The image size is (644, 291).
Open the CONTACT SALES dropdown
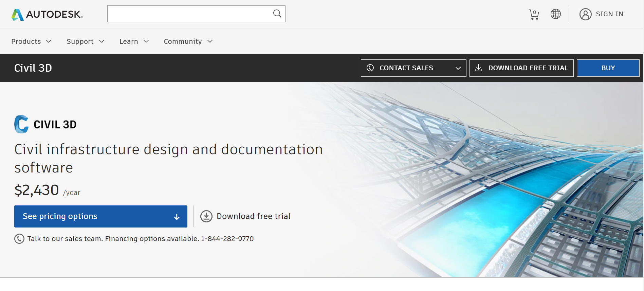(413, 68)
